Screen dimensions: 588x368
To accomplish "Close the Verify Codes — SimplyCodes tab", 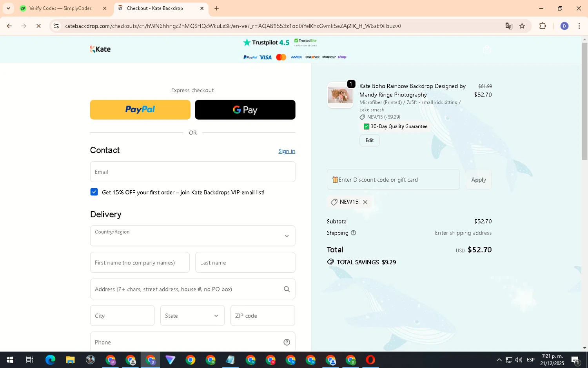I will [x=105, y=8].
